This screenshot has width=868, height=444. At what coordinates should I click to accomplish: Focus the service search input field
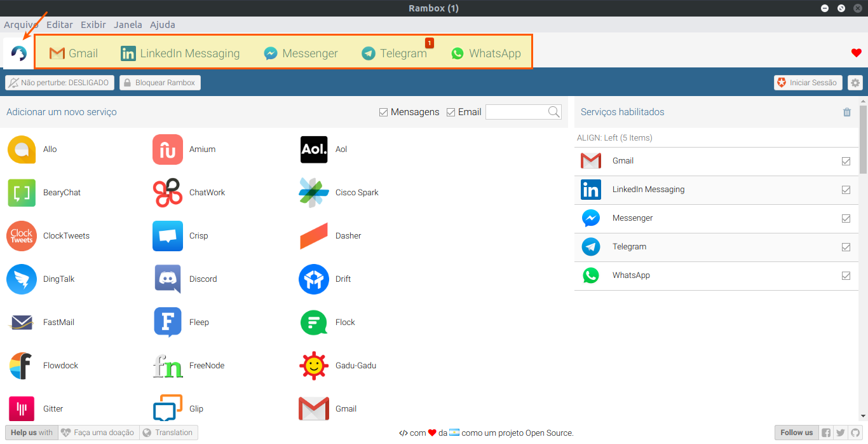[x=517, y=112]
